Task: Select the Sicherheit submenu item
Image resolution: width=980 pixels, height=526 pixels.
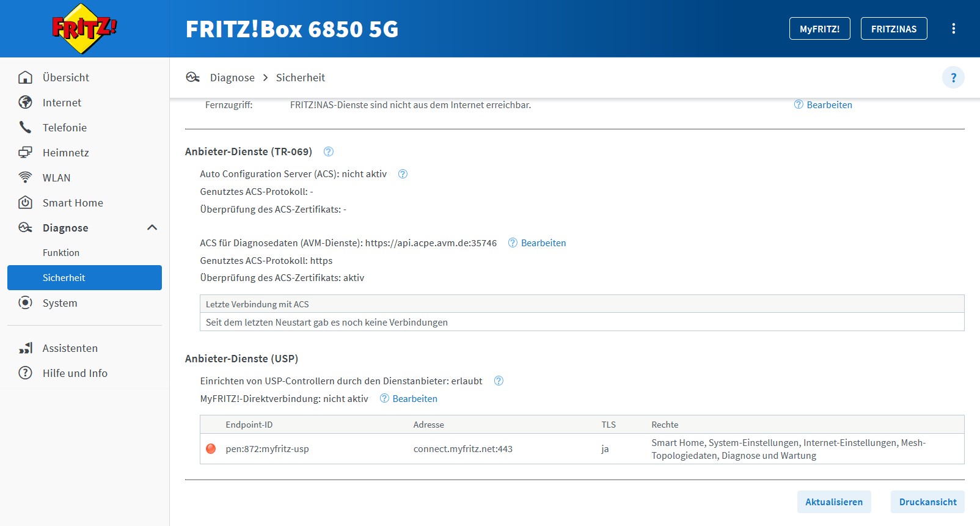Action: point(84,278)
